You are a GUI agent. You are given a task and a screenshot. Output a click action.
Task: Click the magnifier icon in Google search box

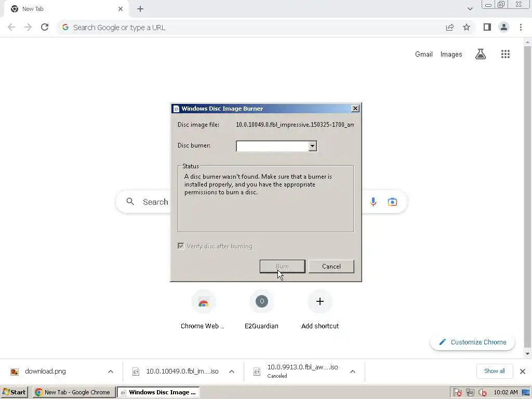click(130, 202)
